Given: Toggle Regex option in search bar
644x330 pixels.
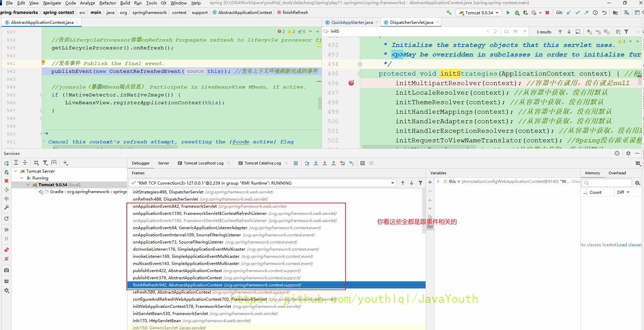Looking at the screenshot, I should tap(524, 31).
